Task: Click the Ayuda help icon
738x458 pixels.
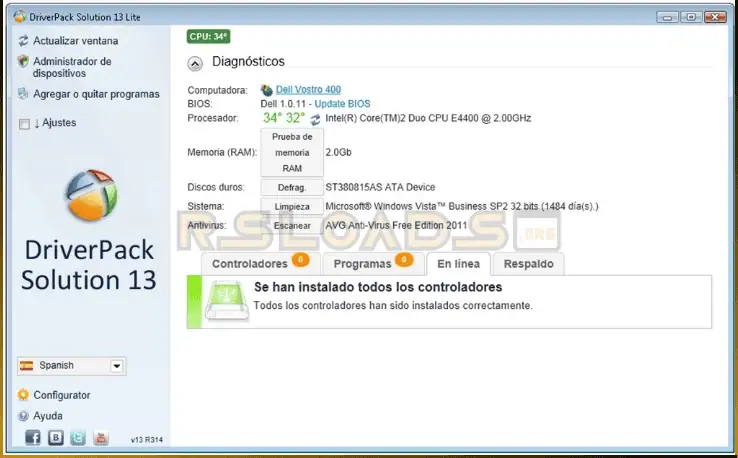Action: (23, 416)
